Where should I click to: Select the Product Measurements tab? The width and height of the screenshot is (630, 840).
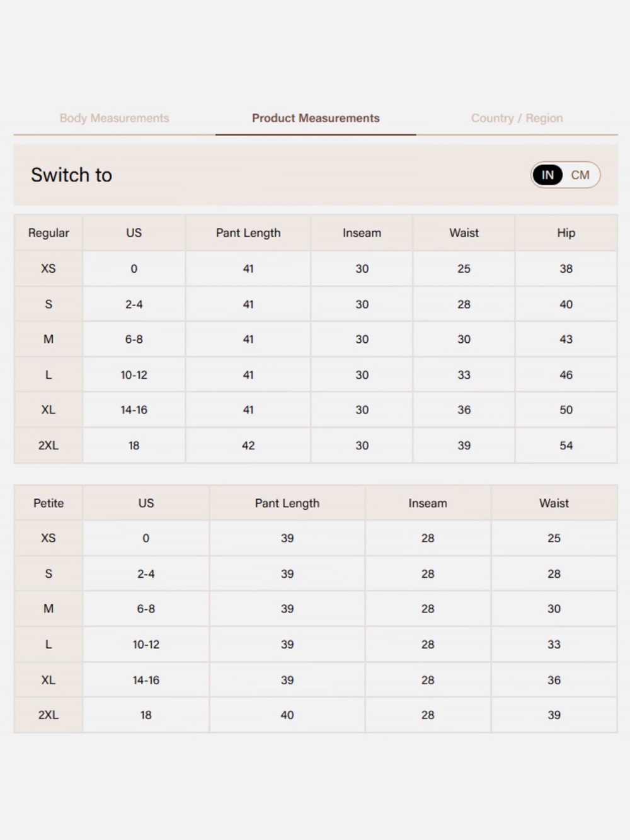(x=316, y=118)
